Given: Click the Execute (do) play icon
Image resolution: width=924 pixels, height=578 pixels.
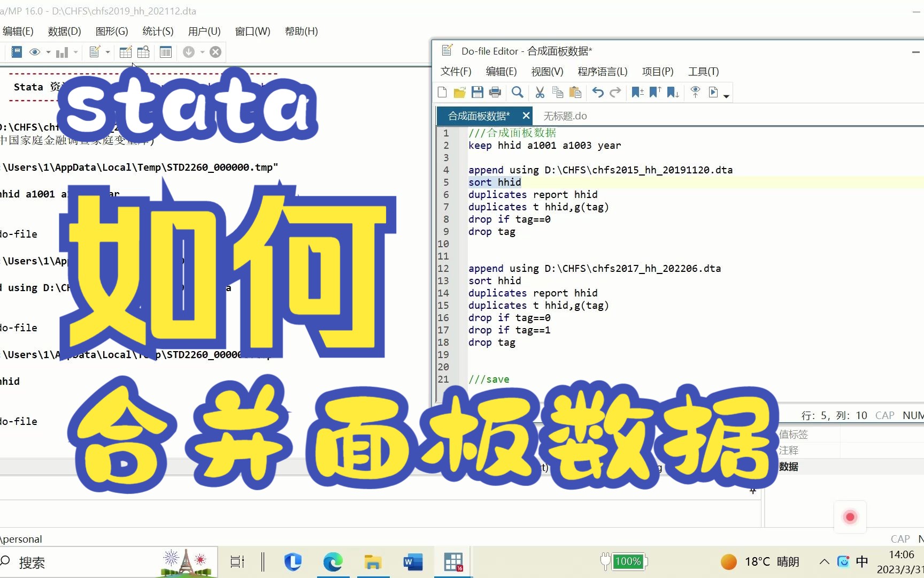Looking at the screenshot, I should tap(713, 92).
